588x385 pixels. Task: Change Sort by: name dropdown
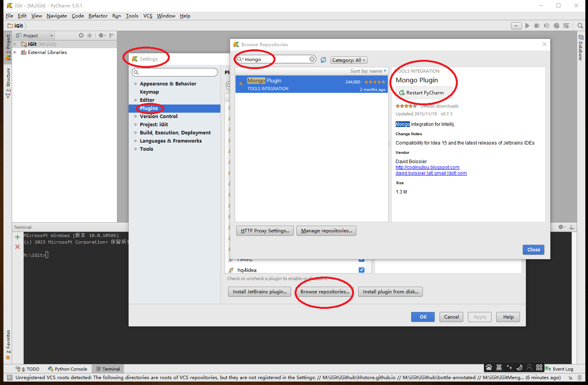tap(368, 71)
